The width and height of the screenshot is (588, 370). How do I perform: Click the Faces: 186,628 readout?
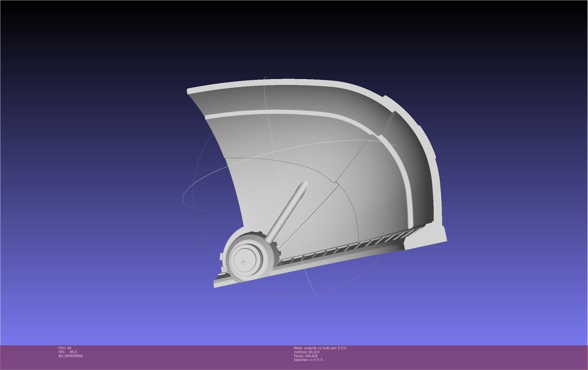pos(306,356)
